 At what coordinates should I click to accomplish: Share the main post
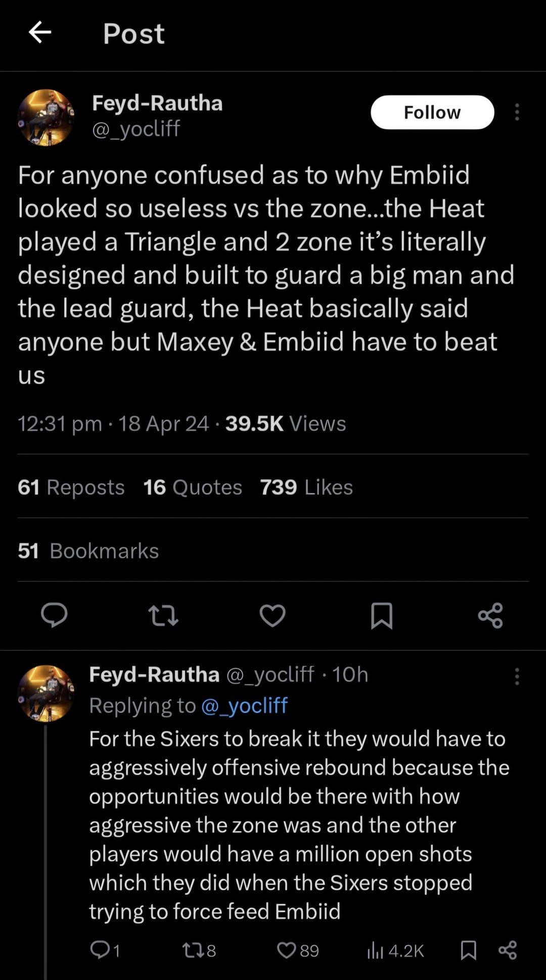pos(490,615)
